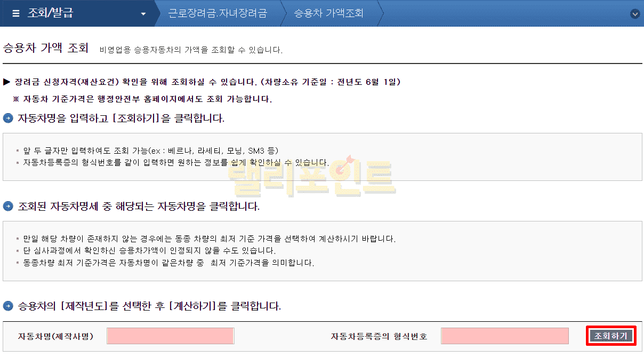Open the dropdown caret next to 조회/발급
The width and height of the screenshot is (644, 357).
pos(143,14)
